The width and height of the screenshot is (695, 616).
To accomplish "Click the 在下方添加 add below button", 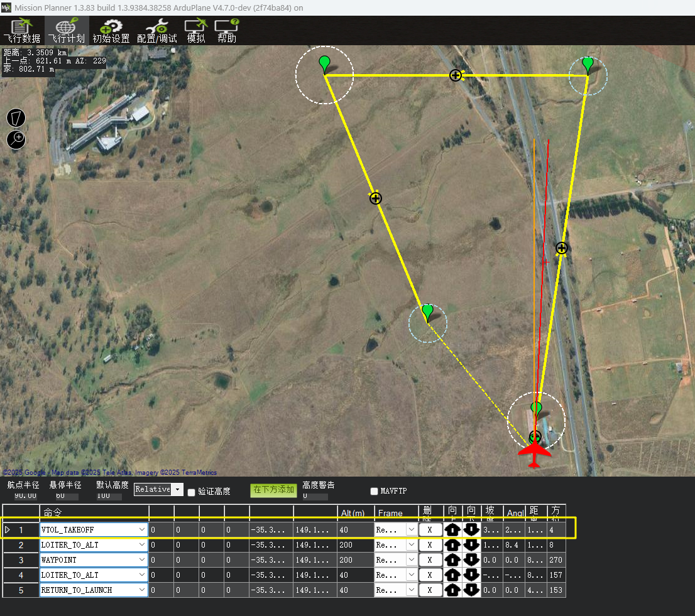I will tap(273, 490).
